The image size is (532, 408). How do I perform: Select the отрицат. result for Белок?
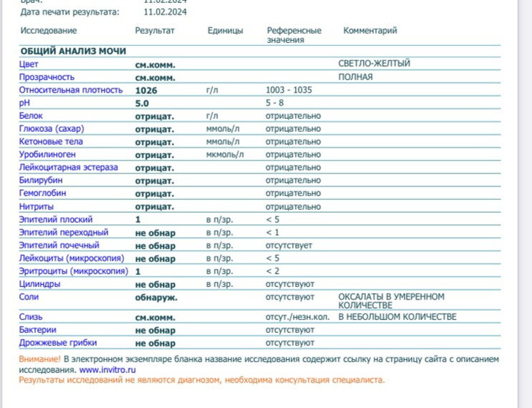click(154, 117)
